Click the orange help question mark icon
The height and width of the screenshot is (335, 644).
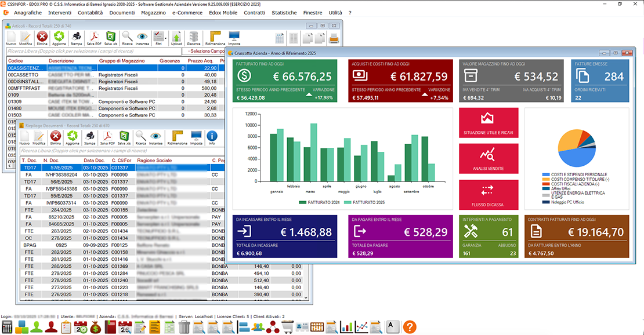tap(410, 327)
